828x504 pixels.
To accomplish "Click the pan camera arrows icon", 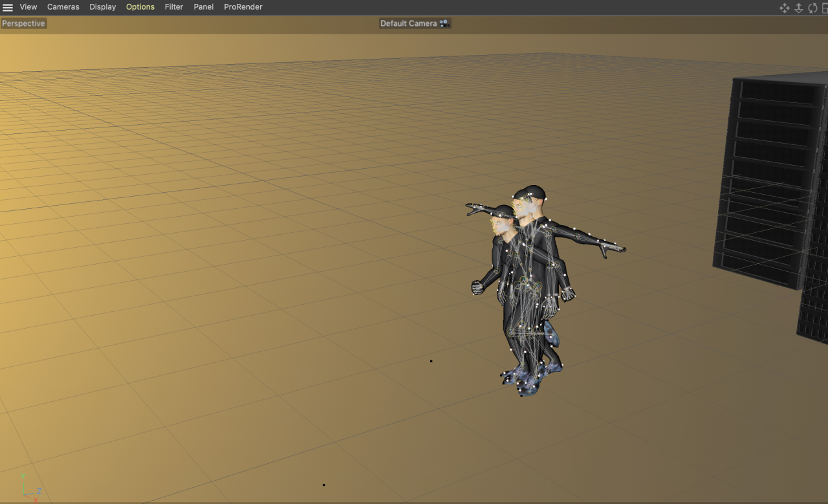I will (x=784, y=8).
